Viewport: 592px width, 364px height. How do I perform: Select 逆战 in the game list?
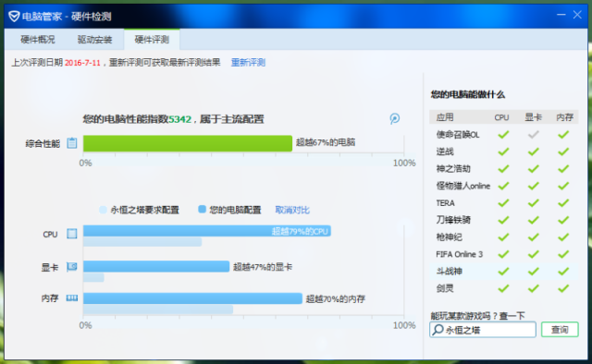click(445, 152)
